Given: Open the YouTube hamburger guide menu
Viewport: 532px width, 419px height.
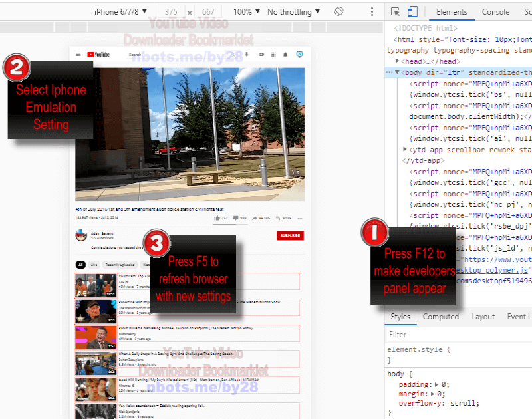Looking at the screenshot, I should 78,55.
